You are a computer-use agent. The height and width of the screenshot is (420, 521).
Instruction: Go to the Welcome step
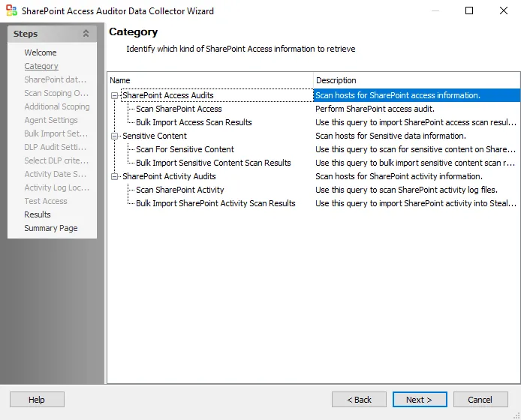click(x=41, y=52)
